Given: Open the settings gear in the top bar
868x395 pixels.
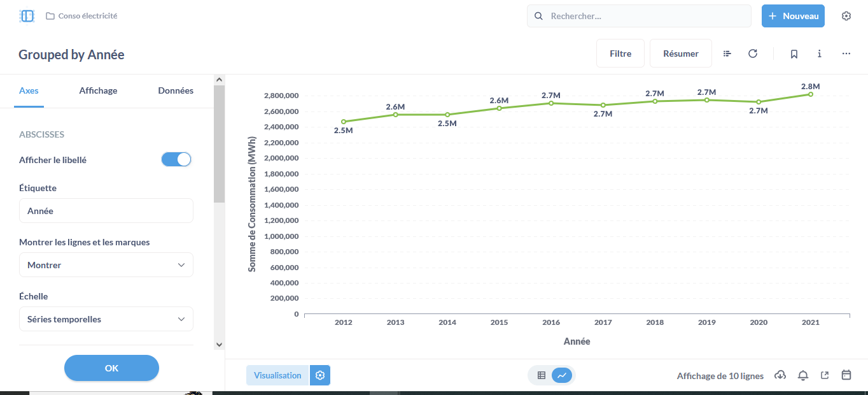Looking at the screenshot, I should click(846, 16).
